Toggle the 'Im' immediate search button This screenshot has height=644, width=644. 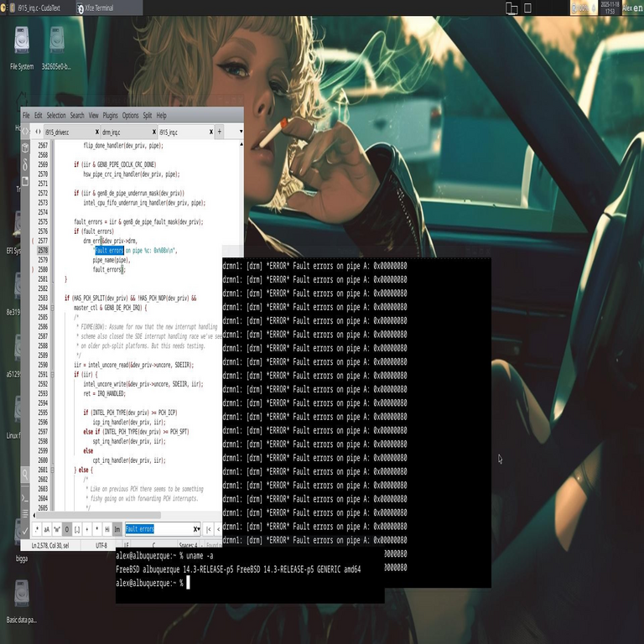(117, 529)
